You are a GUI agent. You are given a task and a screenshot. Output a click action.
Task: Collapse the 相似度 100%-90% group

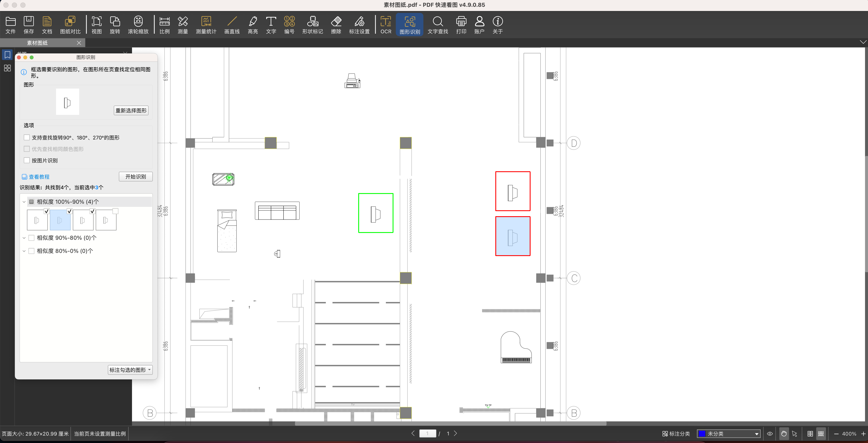click(24, 202)
